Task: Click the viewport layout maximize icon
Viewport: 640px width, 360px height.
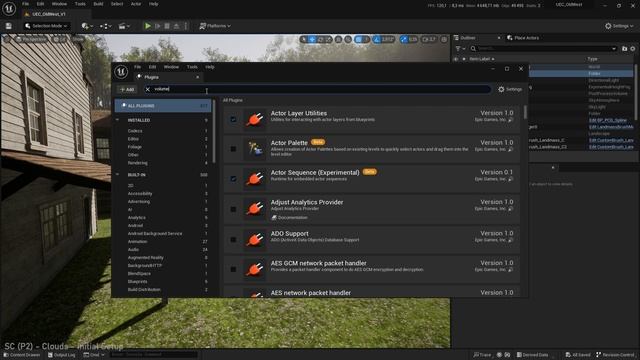Action: coord(444,39)
